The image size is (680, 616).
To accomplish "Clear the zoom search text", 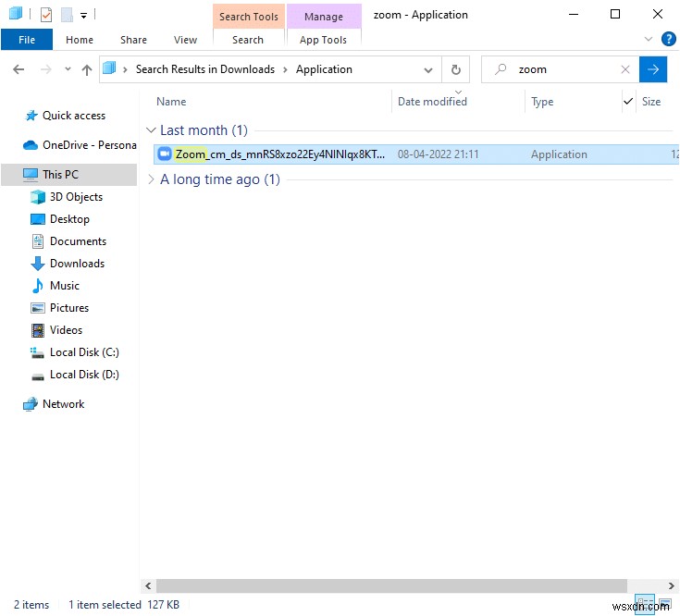I will tap(625, 69).
